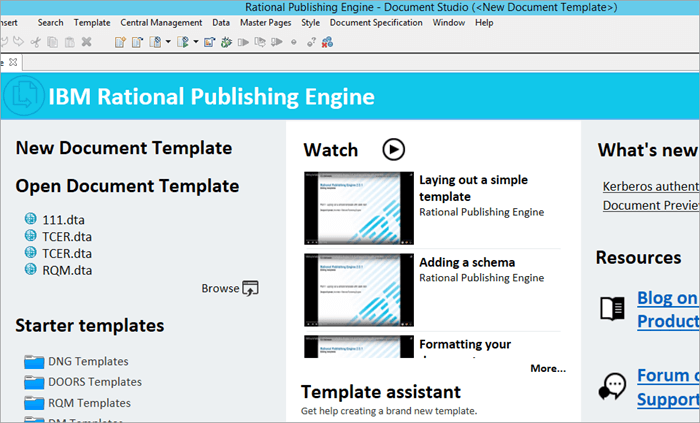The height and width of the screenshot is (423, 700).
Task: Click the remove all breakpoints icon
Action: 327,42
